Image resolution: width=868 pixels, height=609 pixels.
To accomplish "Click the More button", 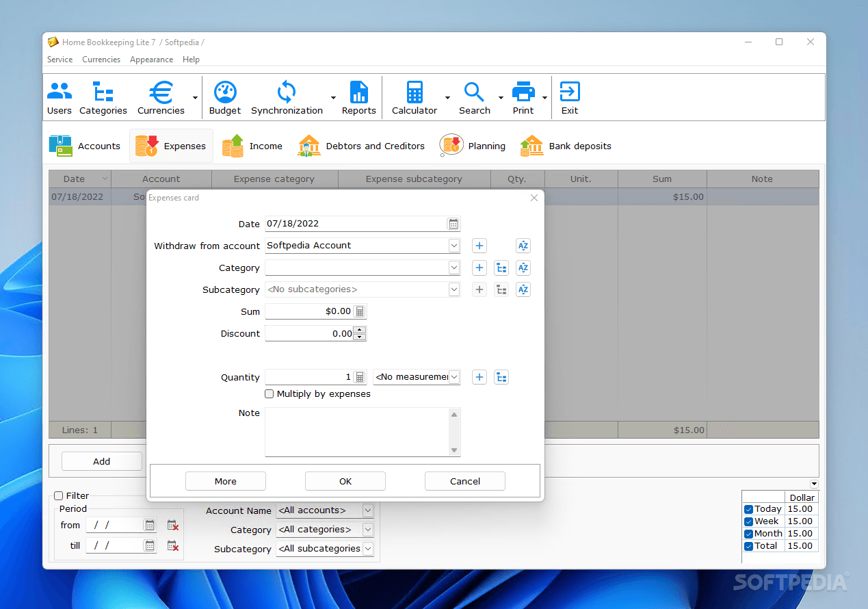I will point(226,481).
